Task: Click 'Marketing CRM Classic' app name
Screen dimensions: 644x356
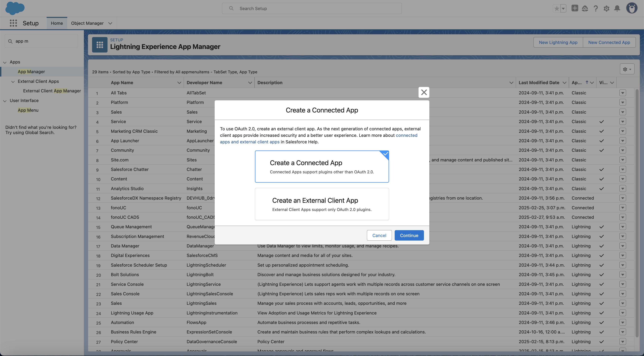Action: tap(134, 131)
